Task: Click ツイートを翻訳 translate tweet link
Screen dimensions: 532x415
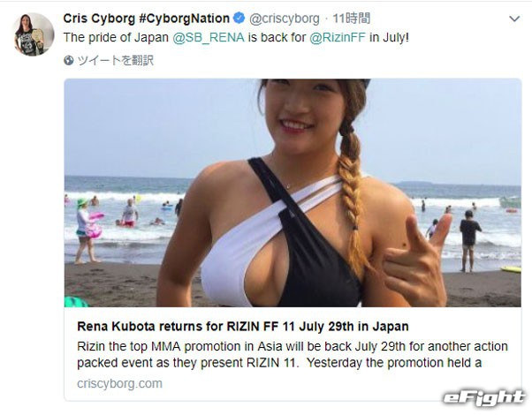Action: [x=116, y=60]
